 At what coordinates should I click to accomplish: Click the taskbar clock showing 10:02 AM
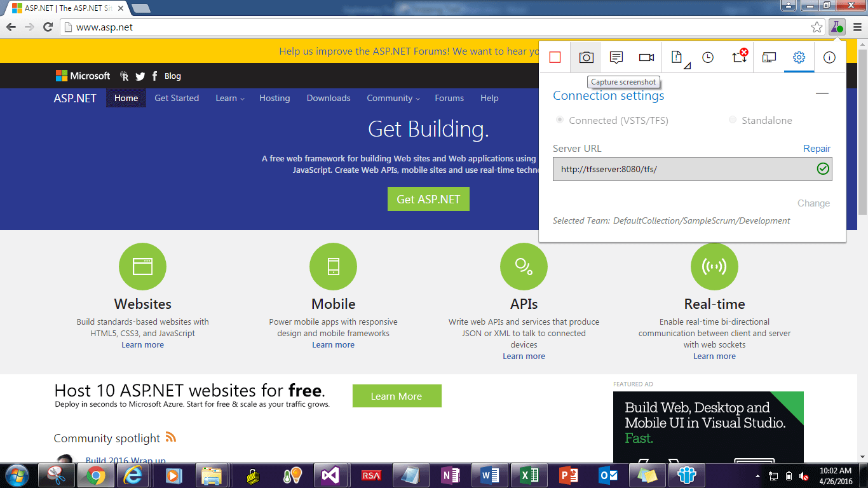tap(836, 475)
